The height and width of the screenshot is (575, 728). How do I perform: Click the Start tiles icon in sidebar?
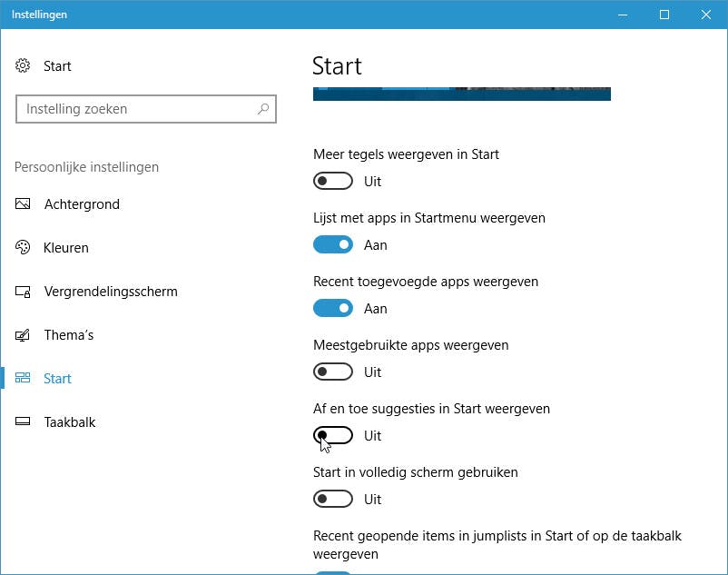pos(24,379)
